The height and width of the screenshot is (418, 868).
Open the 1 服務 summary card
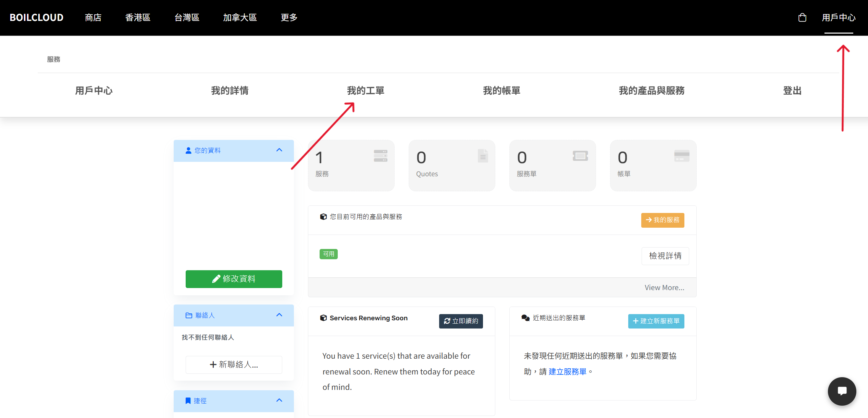tap(351, 165)
